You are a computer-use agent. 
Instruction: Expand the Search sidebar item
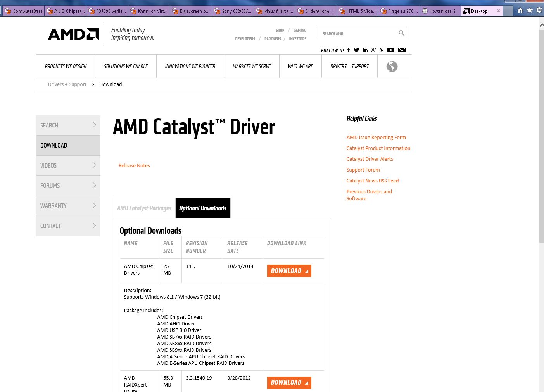[x=68, y=125]
